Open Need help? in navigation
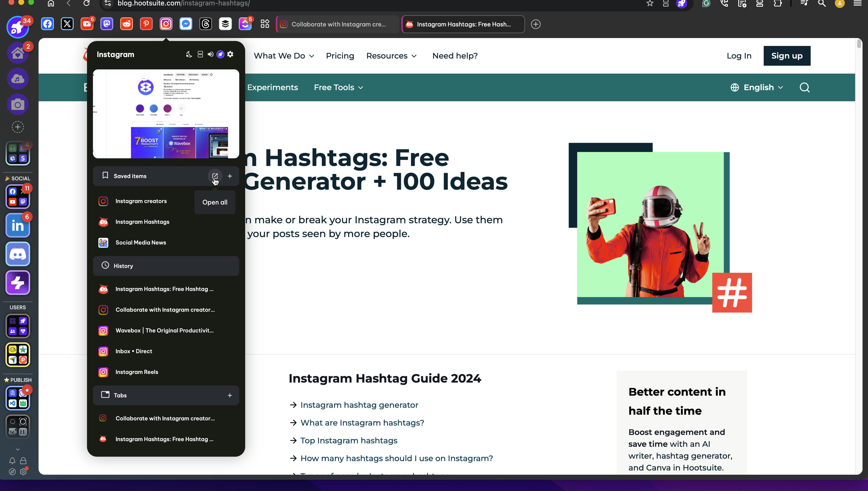 455,56
